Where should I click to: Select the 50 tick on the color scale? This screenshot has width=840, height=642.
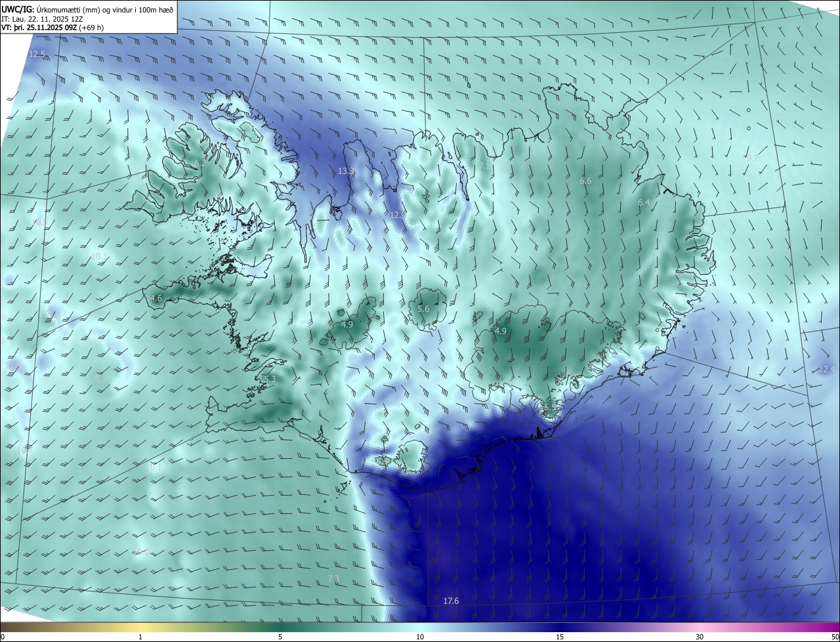click(x=835, y=637)
